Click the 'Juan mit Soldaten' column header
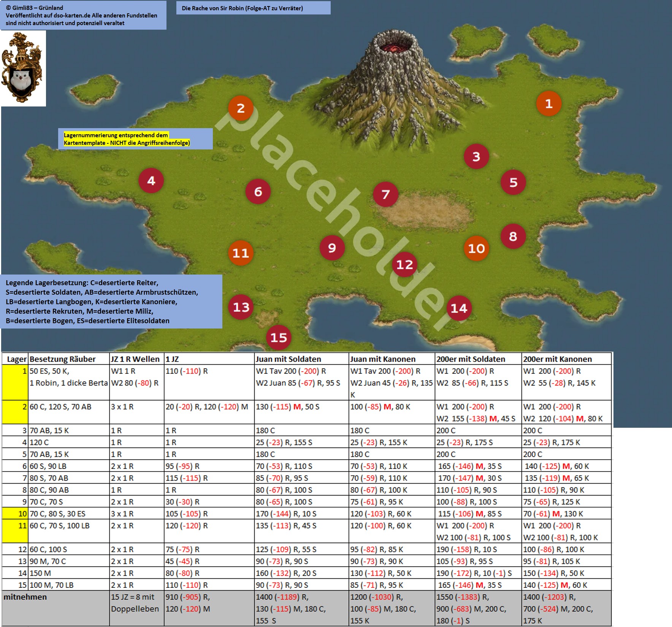672x627 pixels. 288,359
